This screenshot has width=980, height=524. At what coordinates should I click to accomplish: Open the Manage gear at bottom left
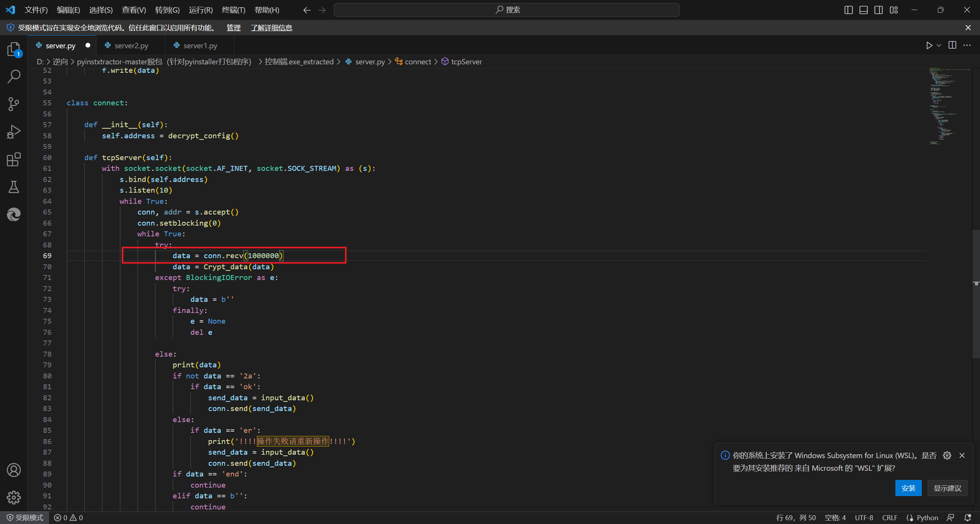(x=14, y=498)
